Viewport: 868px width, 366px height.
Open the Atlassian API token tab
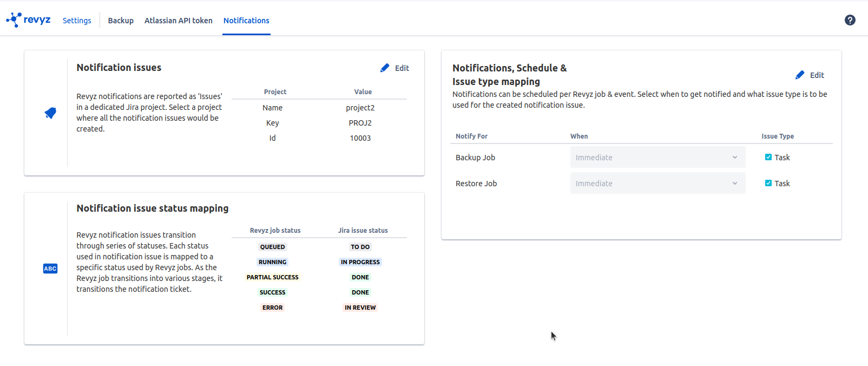178,21
